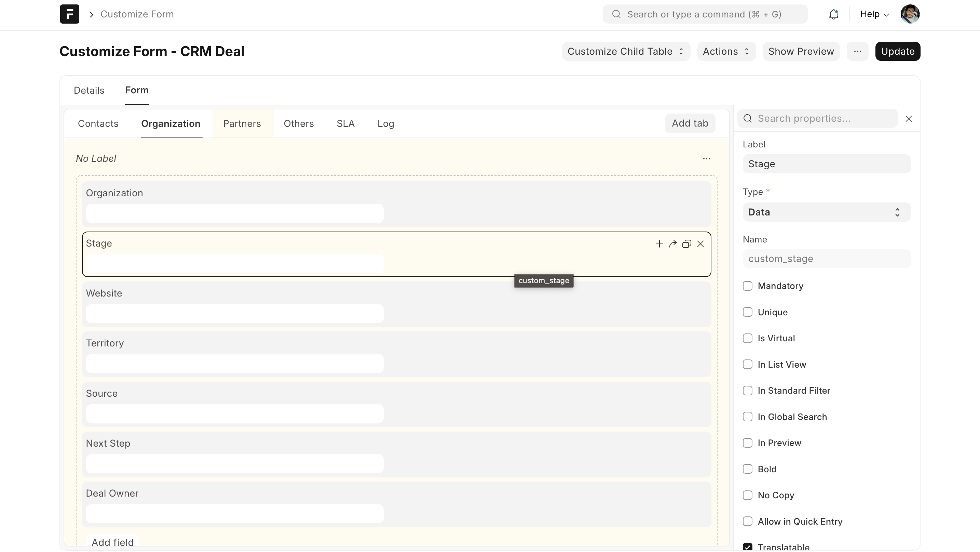Duplicate the Stage field
The width and height of the screenshot is (980, 552).
click(x=687, y=244)
